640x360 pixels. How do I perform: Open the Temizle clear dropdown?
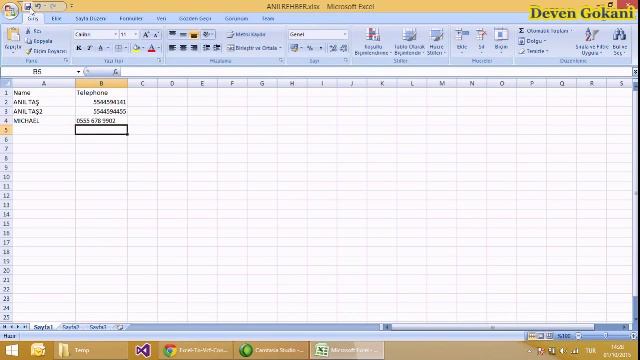533,51
